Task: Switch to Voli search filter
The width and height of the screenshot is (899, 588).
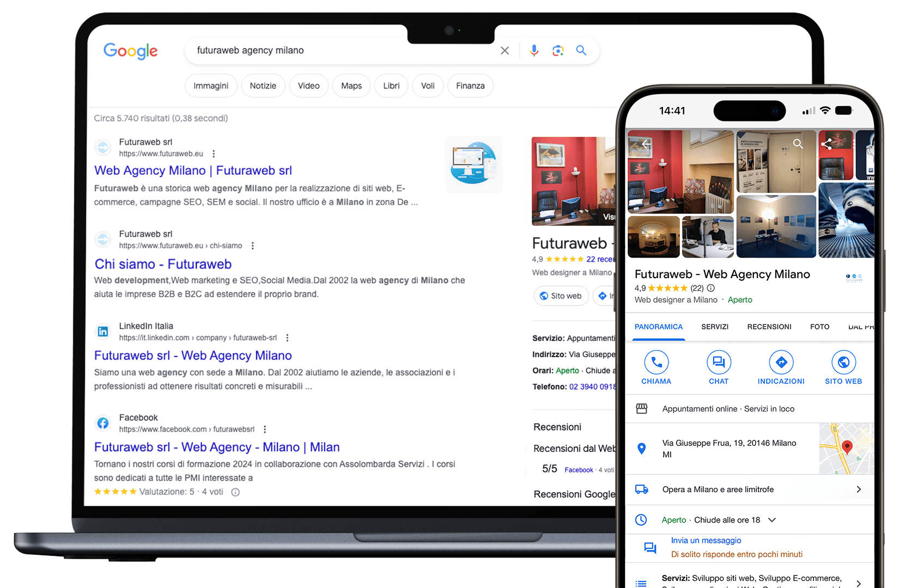Action: (428, 86)
